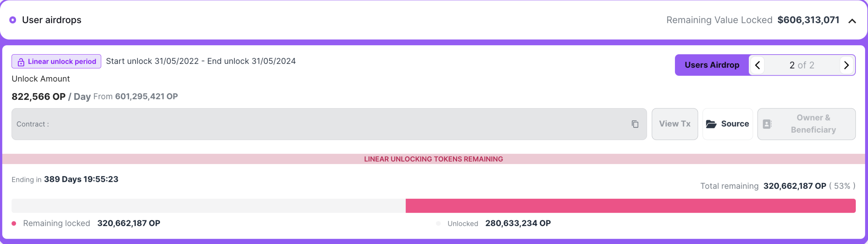Open Owner & Beneficiary details
The height and width of the screenshot is (244, 868).
[806, 124]
